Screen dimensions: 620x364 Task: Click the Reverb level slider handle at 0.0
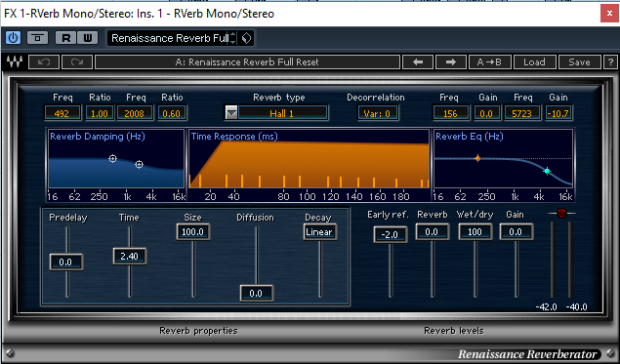coord(433,231)
